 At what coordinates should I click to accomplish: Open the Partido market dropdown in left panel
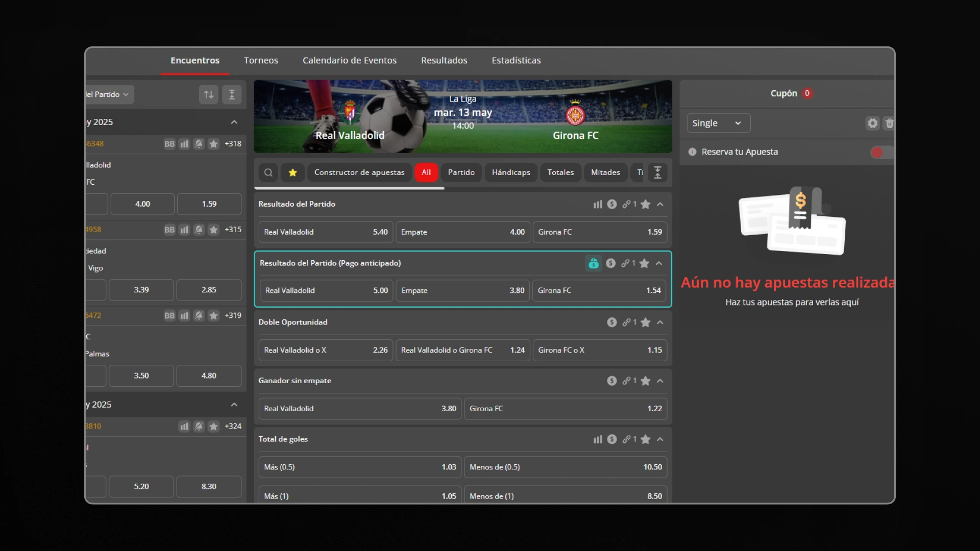pyautogui.click(x=109, y=94)
